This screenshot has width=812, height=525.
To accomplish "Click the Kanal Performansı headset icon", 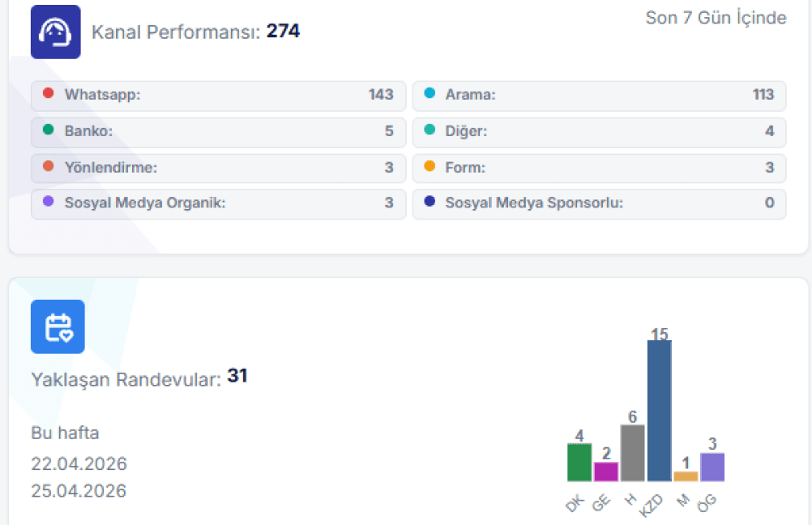I will pyautogui.click(x=55, y=32).
